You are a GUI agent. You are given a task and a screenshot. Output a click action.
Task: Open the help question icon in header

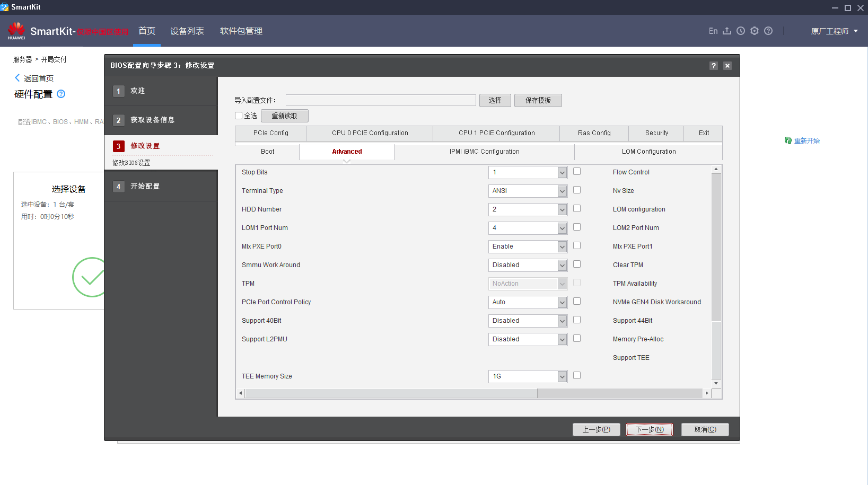(768, 31)
